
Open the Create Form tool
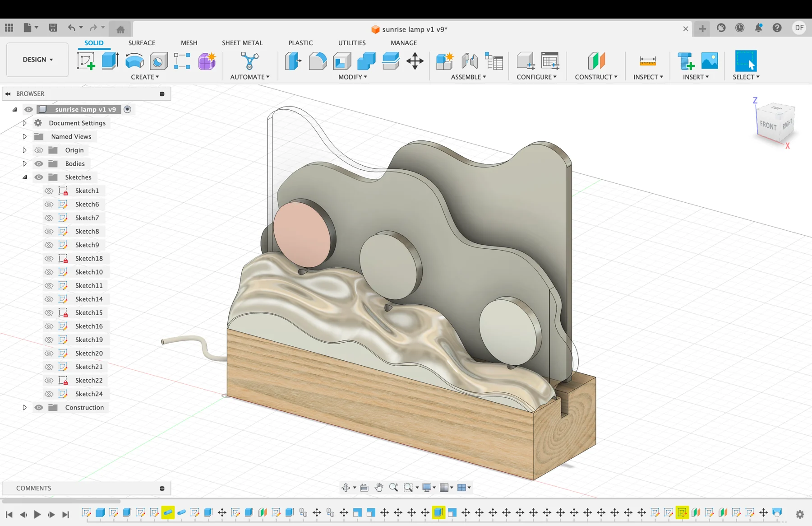(x=207, y=61)
